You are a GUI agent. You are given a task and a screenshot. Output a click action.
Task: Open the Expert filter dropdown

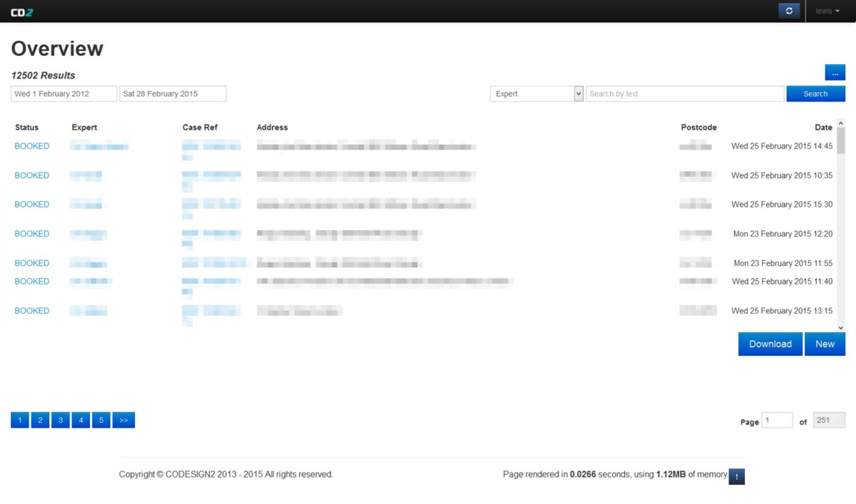tap(536, 94)
